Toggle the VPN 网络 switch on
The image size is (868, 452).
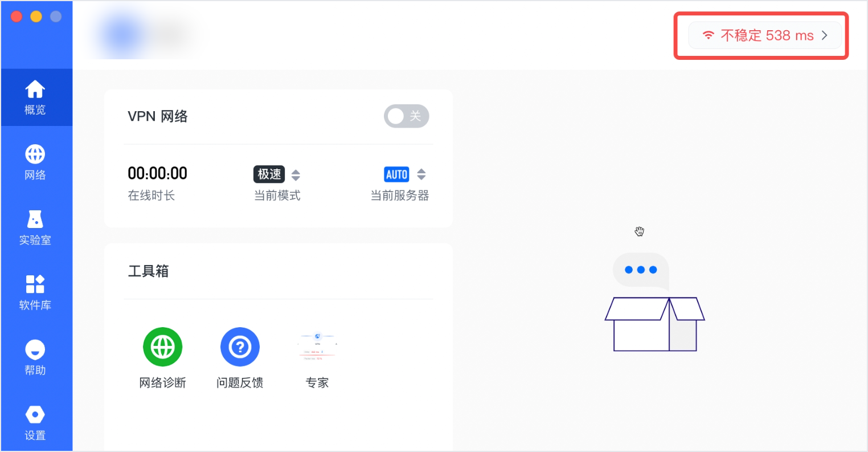[x=406, y=116]
